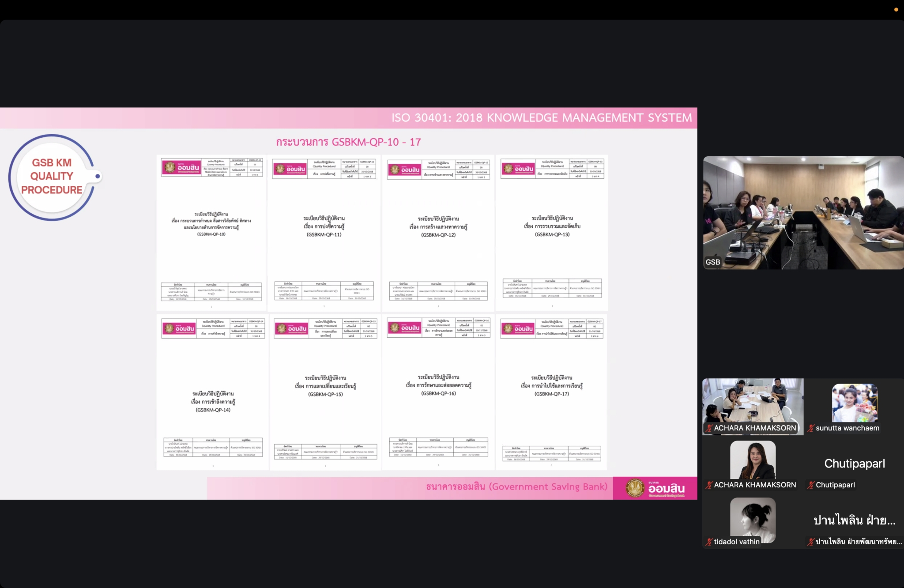Click the GSBKM-QP-10 document page

(211, 233)
